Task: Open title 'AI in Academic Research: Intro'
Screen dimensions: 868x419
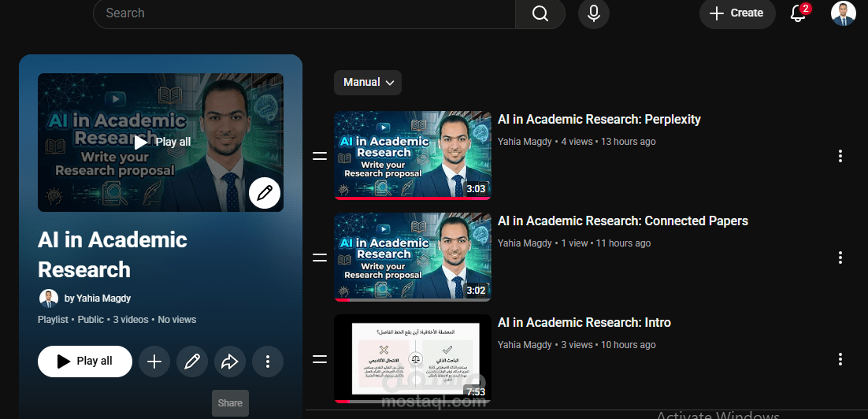Action: click(584, 323)
